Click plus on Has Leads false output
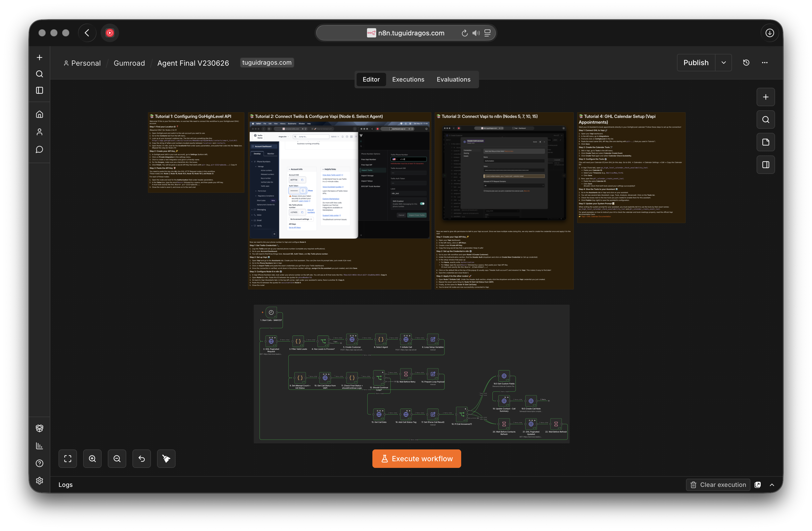The height and width of the screenshot is (531, 812). click(341, 343)
